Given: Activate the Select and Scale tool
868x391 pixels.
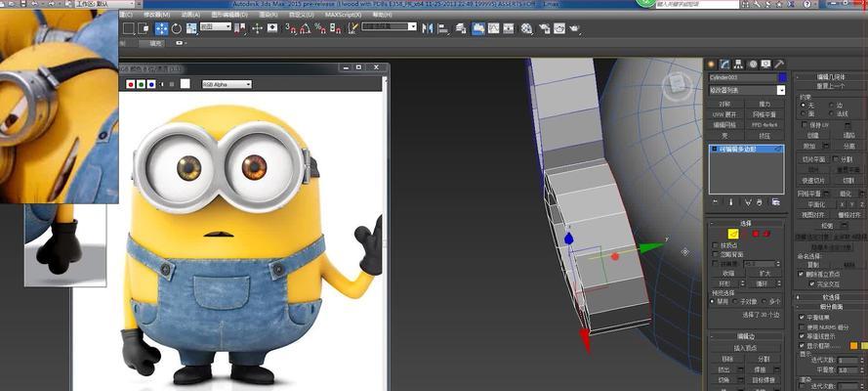Looking at the screenshot, I should tap(191, 28).
